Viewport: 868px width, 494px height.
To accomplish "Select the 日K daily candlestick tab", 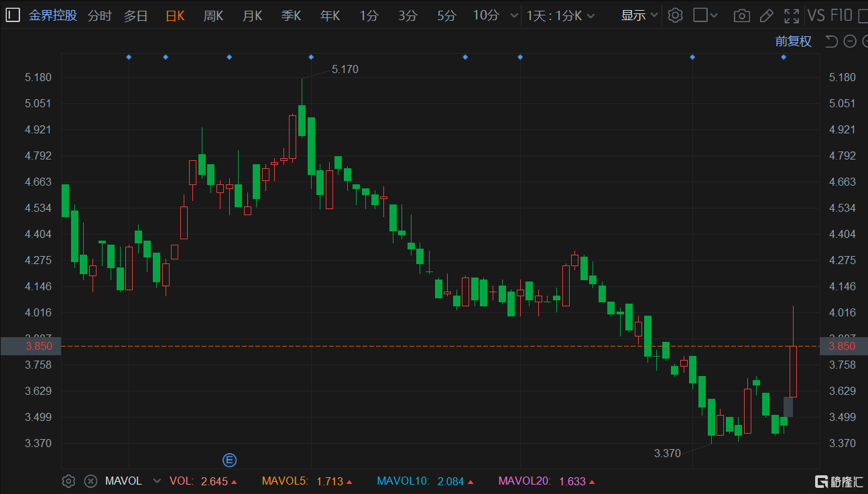I will coord(175,15).
